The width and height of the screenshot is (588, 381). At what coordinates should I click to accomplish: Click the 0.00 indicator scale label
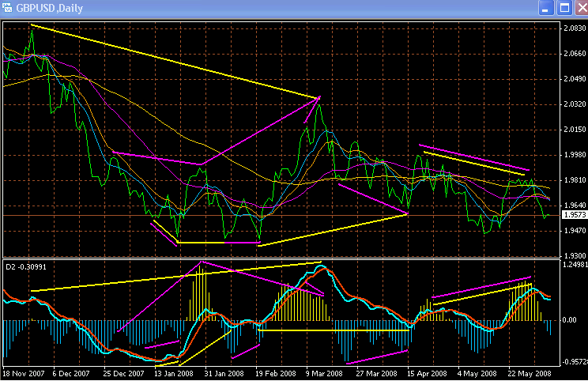570,320
